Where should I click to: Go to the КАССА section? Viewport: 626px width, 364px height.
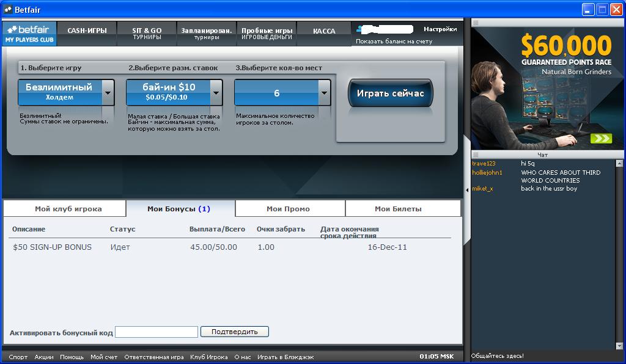click(x=324, y=31)
